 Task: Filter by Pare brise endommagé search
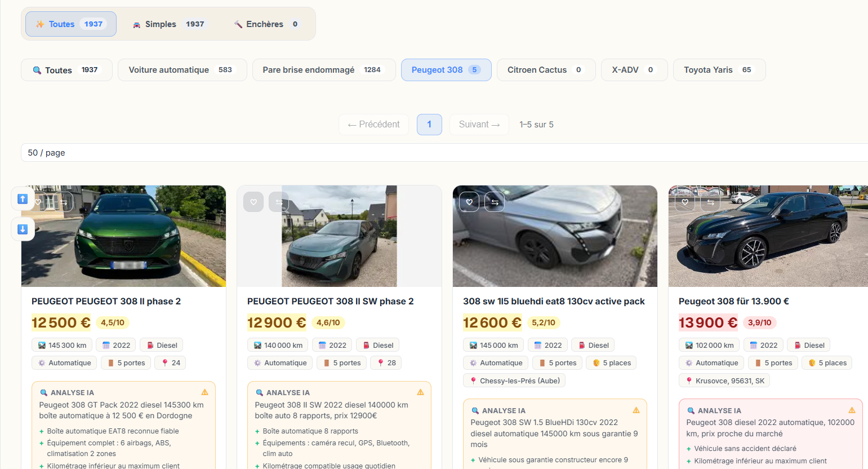(324, 70)
